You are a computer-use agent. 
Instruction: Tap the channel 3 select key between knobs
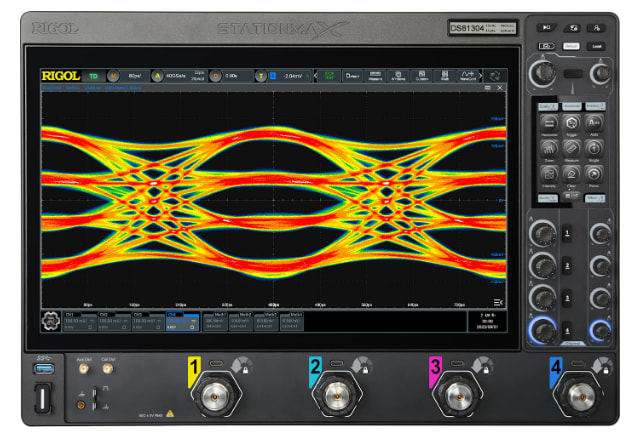pos(568,299)
